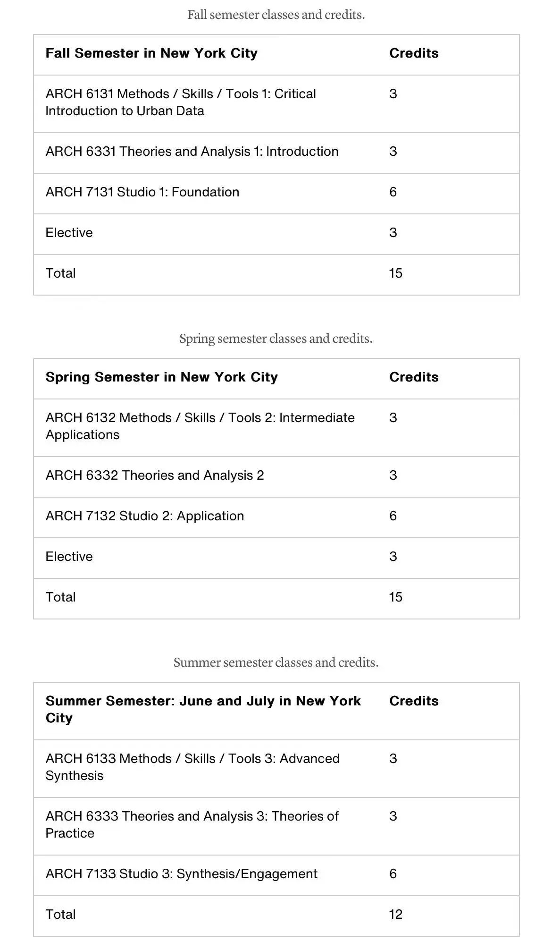
Task: Select ARCH 6133 Advanced Synthesis course
Action: tap(192, 767)
